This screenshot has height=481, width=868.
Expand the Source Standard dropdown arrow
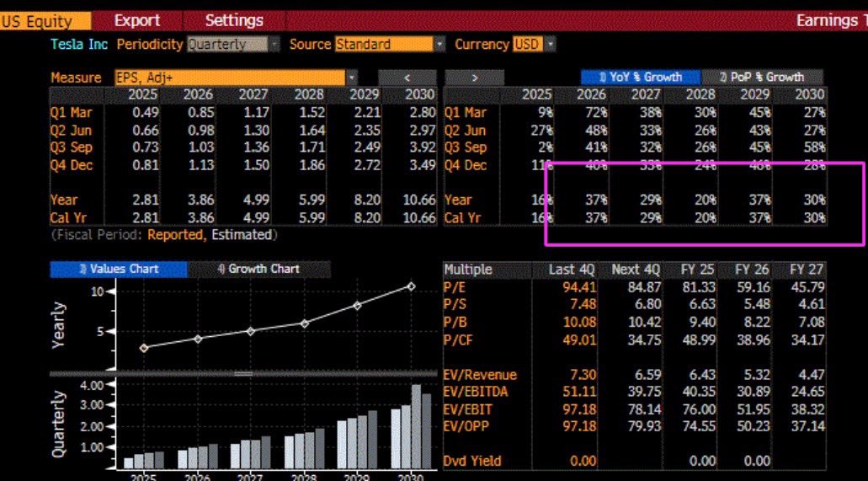[439, 45]
